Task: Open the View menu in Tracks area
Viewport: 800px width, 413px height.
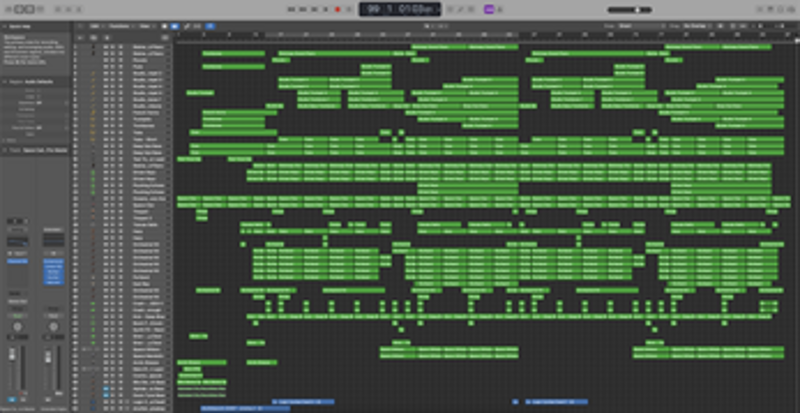Action: point(147,26)
